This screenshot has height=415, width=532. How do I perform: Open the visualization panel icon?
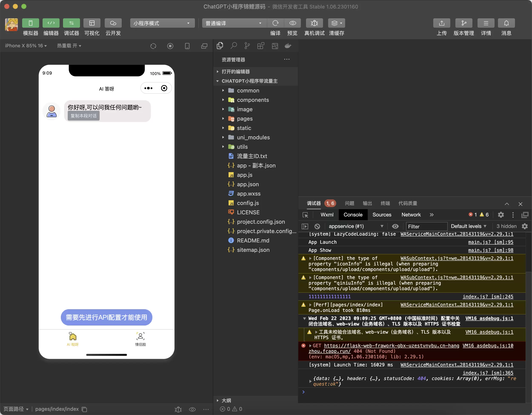[x=92, y=23]
